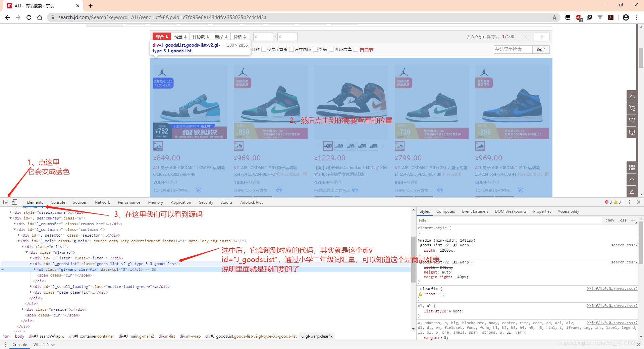Switch to the Sources tab

pyautogui.click(x=80, y=202)
